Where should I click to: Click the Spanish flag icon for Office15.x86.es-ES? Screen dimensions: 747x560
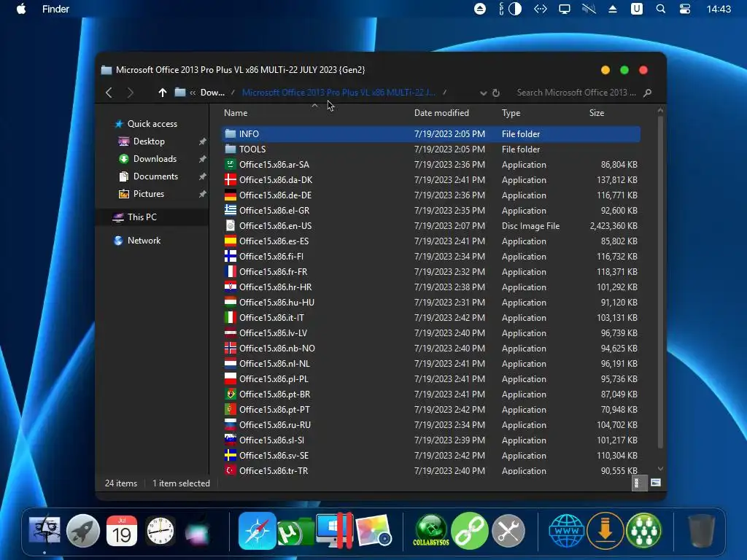(231, 241)
